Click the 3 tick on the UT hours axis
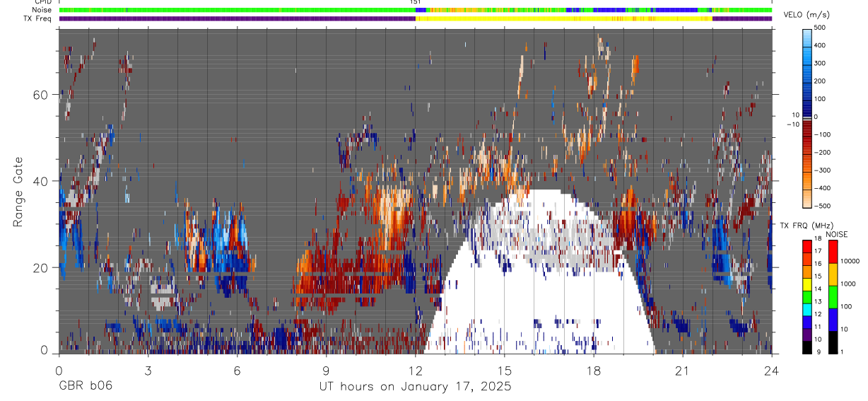This screenshot has width=868, height=401. pos(148,371)
